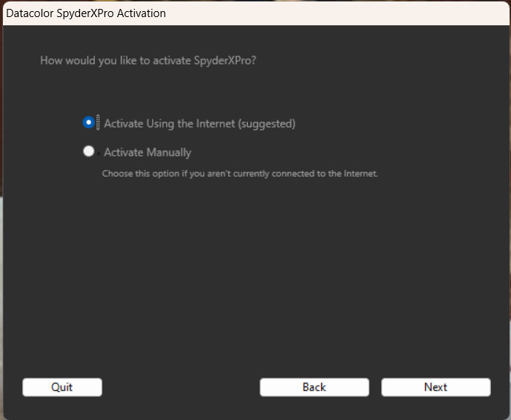Proceed by clicking Next
The height and width of the screenshot is (420, 511).
[435, 387]
